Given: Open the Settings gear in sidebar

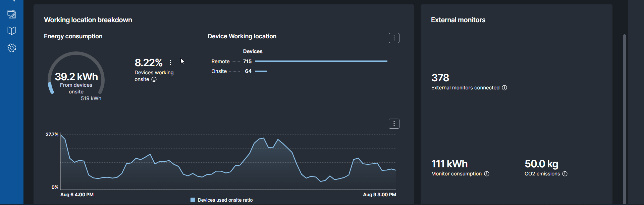Looking at the screenshot, I should click(x=12, y=48).
